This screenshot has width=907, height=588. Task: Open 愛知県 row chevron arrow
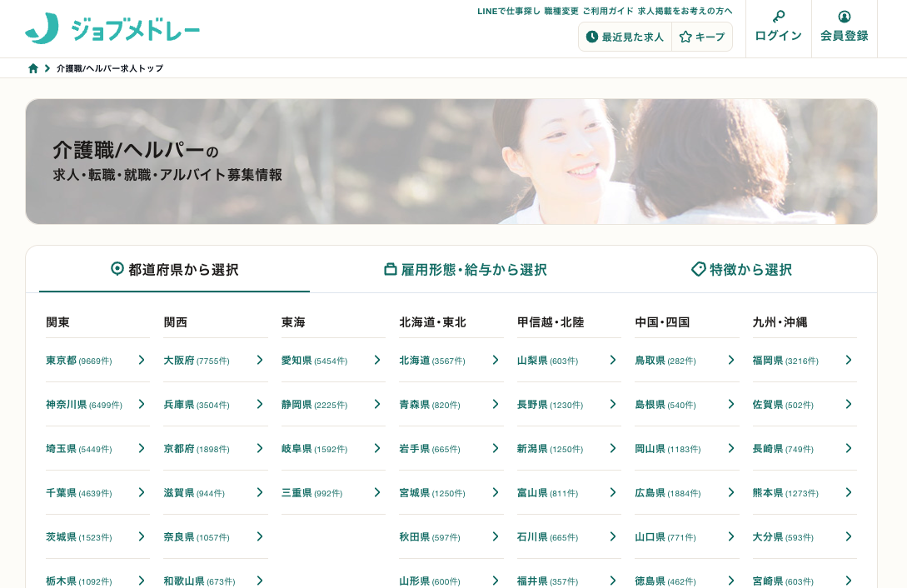[x=377, y=360]
